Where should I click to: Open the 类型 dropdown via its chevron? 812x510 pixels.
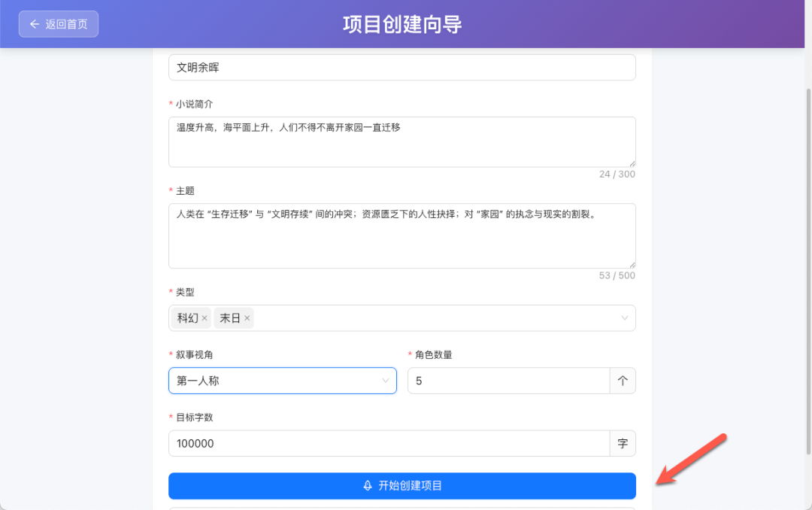coord(624,317)
